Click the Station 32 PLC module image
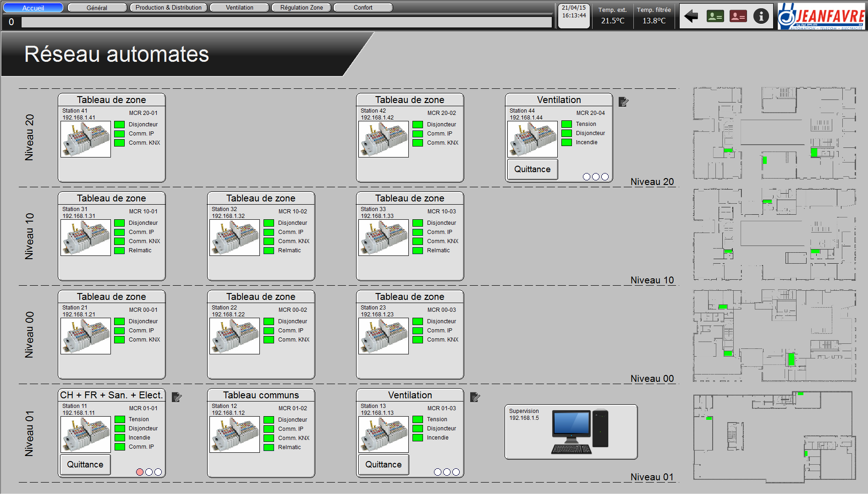Screen dimensions: 868x494 (x=235, y=238)
